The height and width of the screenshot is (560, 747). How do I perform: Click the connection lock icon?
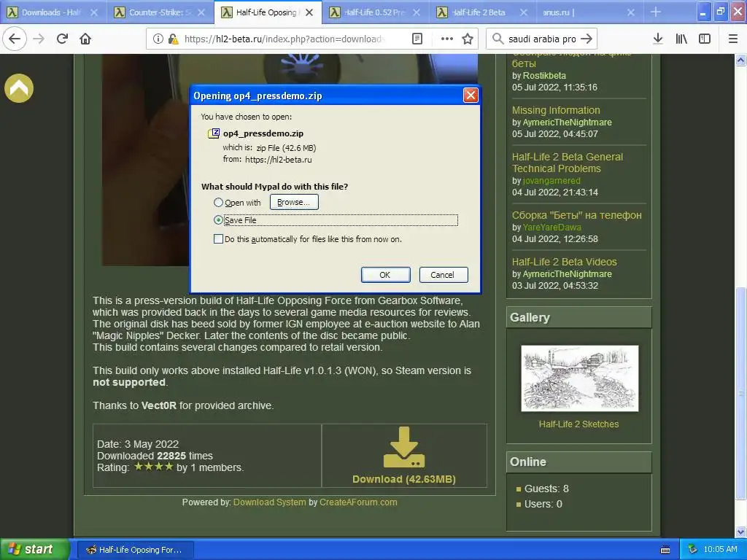click(173, 39)
